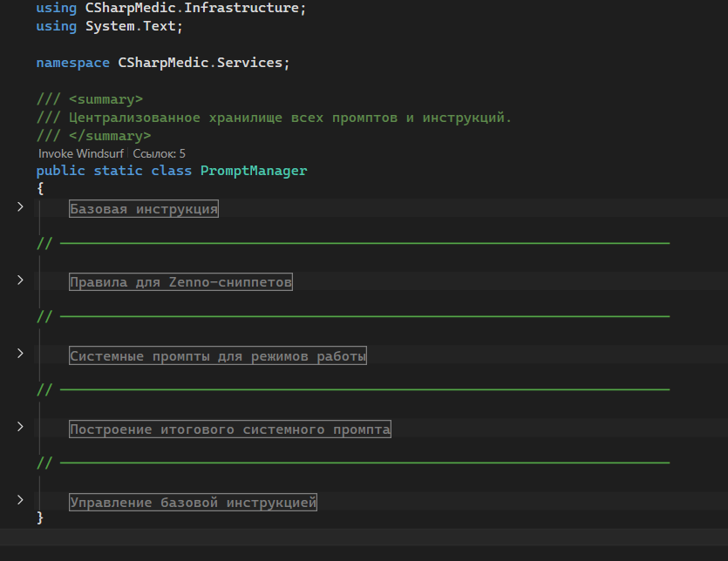The height and width of the screenshot is (561, 728).
Task: Click 'Services' in the namespace declaration
Action: click(254, 63)
